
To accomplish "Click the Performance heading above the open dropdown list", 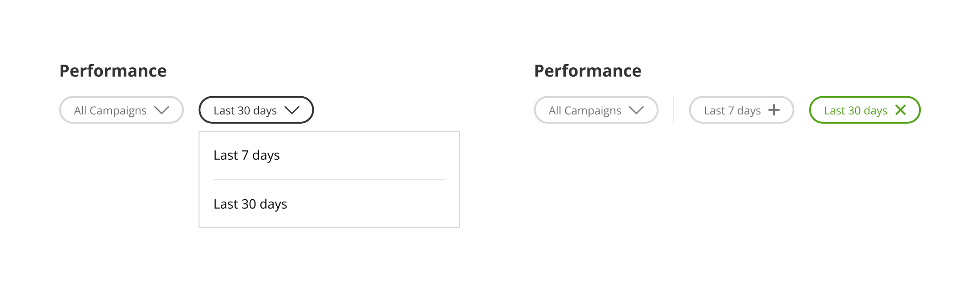I will [x=113, y=71].
